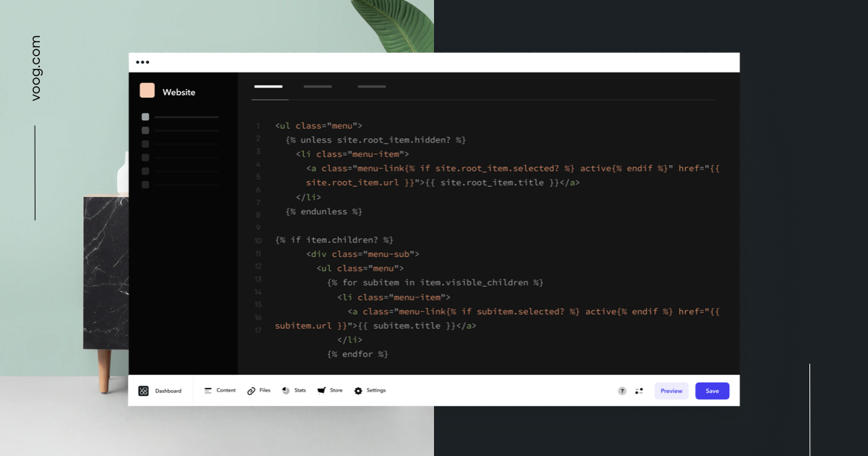Click the orange Website color swatch
This screenshot has width=868, height=456.
pyautogui.click(x=148, y=91)
